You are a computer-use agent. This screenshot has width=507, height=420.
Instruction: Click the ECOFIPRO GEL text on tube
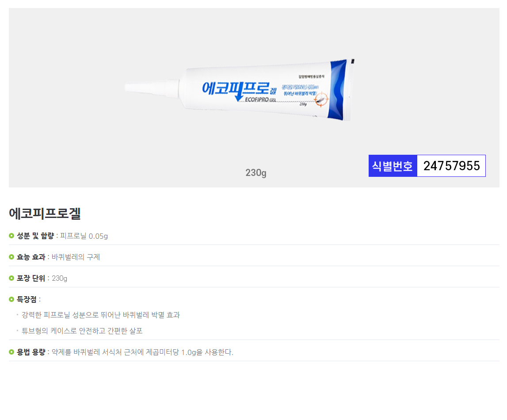pos(261,100)
